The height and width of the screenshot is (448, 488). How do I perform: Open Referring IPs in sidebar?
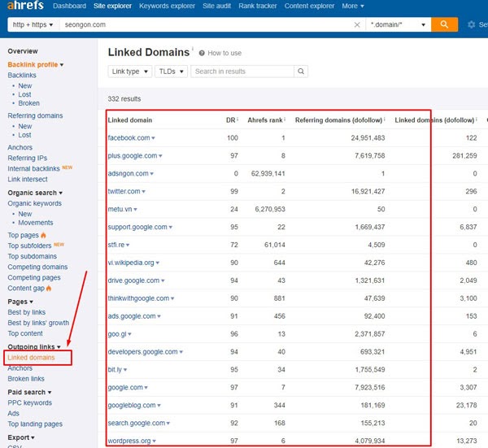tap(28, 158)
